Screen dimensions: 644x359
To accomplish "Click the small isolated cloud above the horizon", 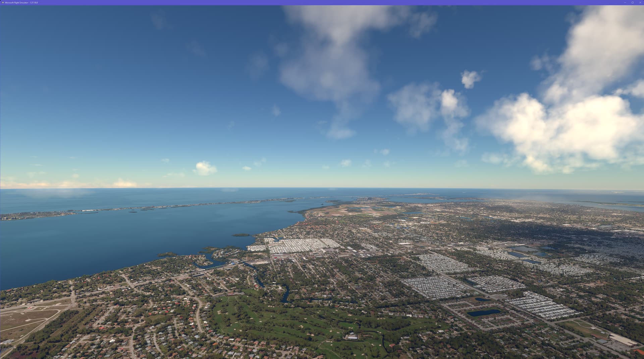I will click(205, 168).
